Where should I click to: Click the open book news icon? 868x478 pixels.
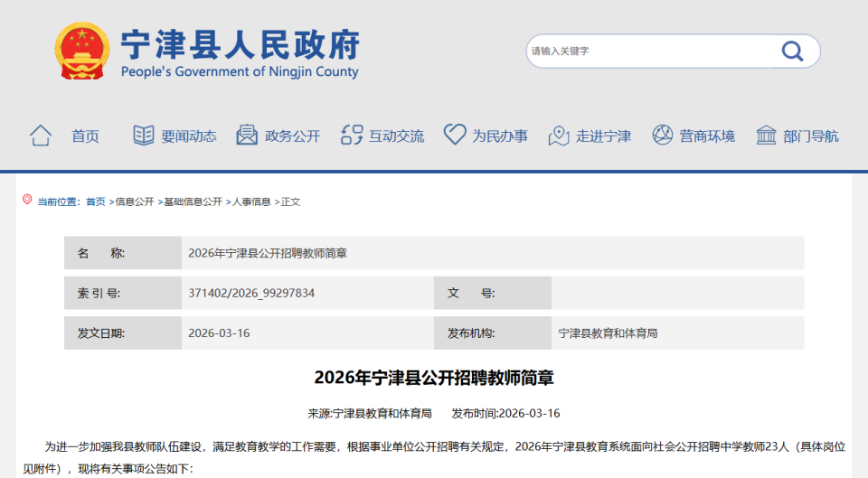tap(144, 135)
